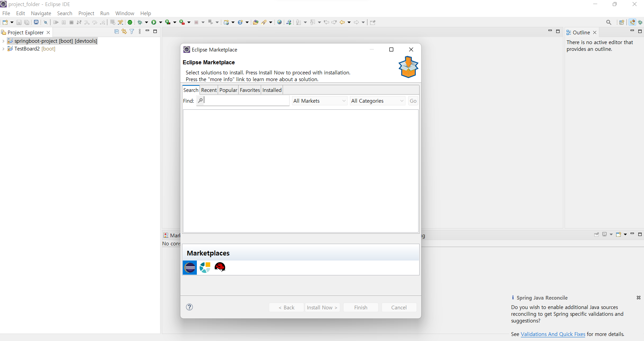The width and height of the screenshot is (644, 341).
Task: Click the Search flashlight toolbar icon
Action: 264,22
